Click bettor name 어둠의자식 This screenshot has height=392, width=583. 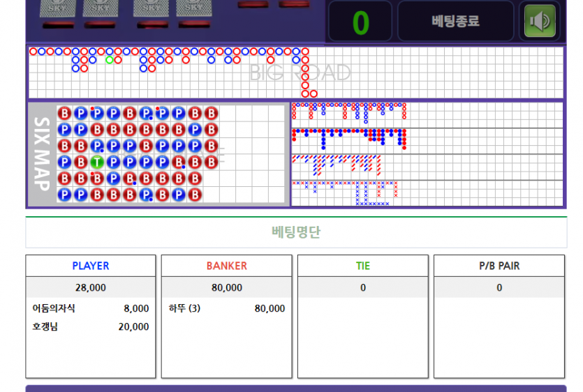point(54,308)
